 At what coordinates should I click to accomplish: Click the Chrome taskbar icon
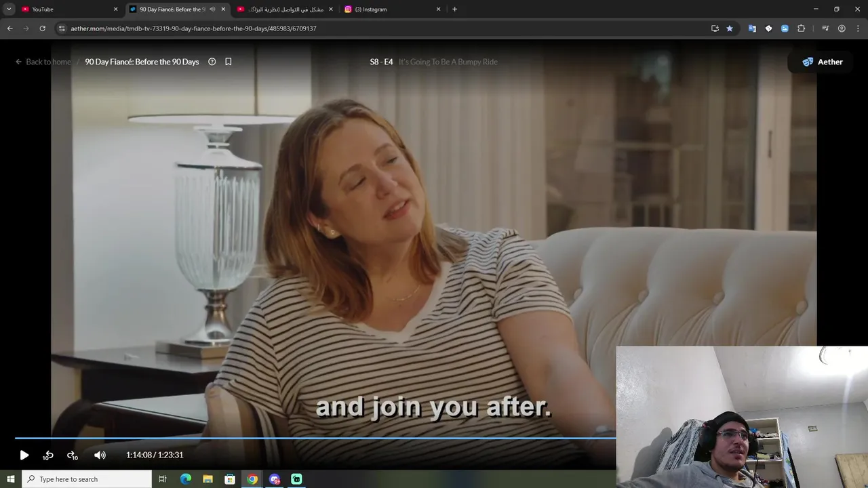coord(252,479)
